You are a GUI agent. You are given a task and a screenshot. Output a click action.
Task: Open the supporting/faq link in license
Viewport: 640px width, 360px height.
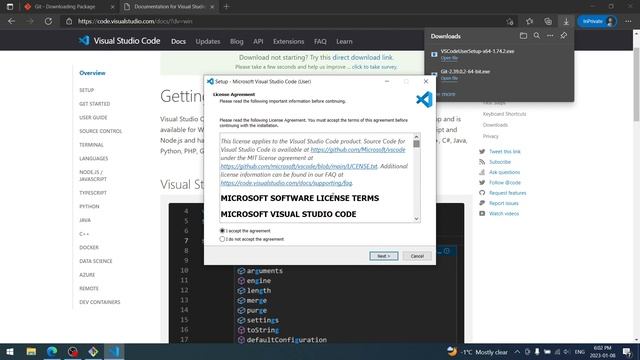coord(286,183)
